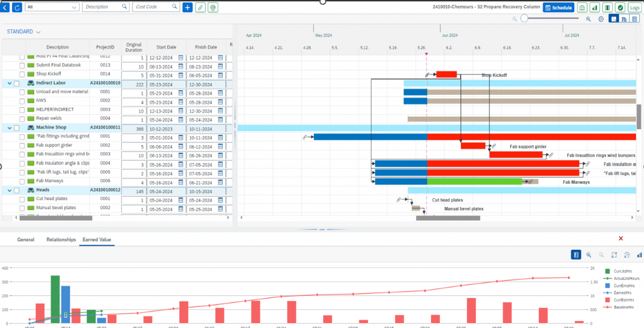The width and height of the screenshot is (644, 328).
Task: Switch to the Relationships tab
Action: coord(61,240)
